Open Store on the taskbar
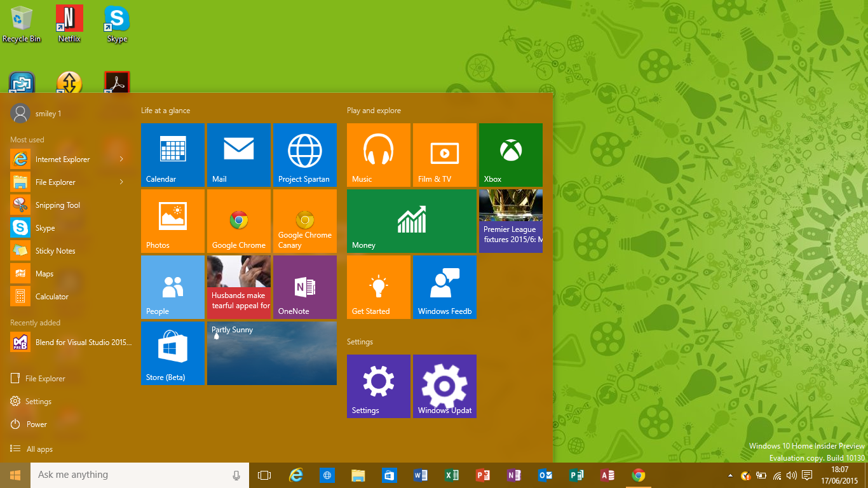868x488 pixels. [x=390, y=475]
